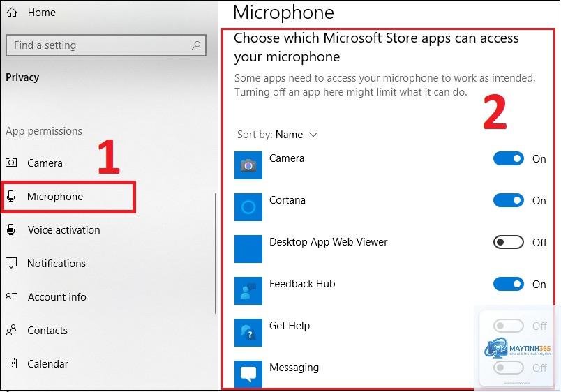
Task: Click the Find a setting search box
Action: [x=106, y=45]
